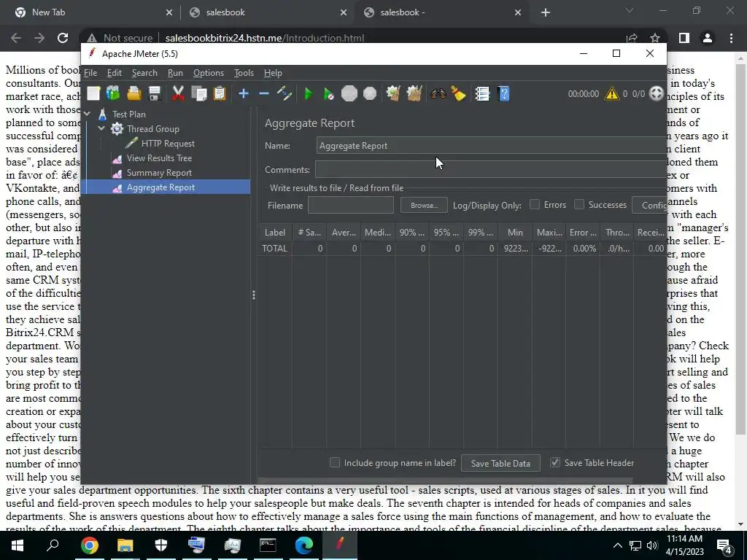
Task: Click the TOTAL row label cell
Action: click(x=275, y=249)
